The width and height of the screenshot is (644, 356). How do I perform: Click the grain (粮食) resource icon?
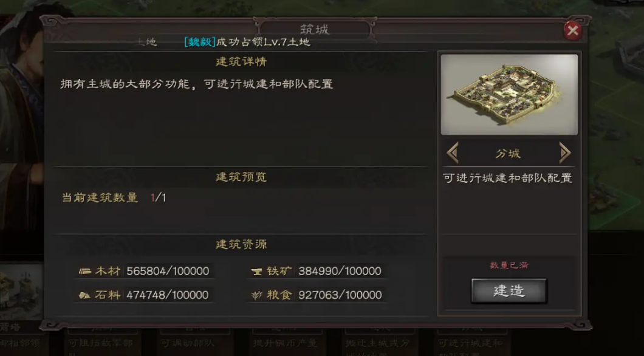257,295
